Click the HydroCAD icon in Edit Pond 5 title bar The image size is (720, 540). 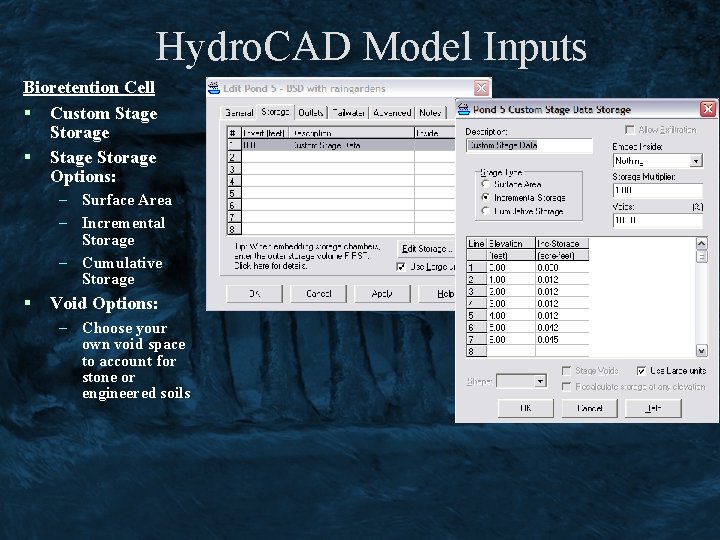[x=214, y=88]
